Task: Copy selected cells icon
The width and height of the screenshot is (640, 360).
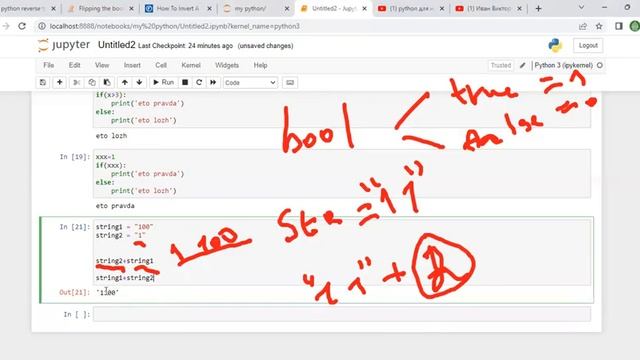Action: 92,82
